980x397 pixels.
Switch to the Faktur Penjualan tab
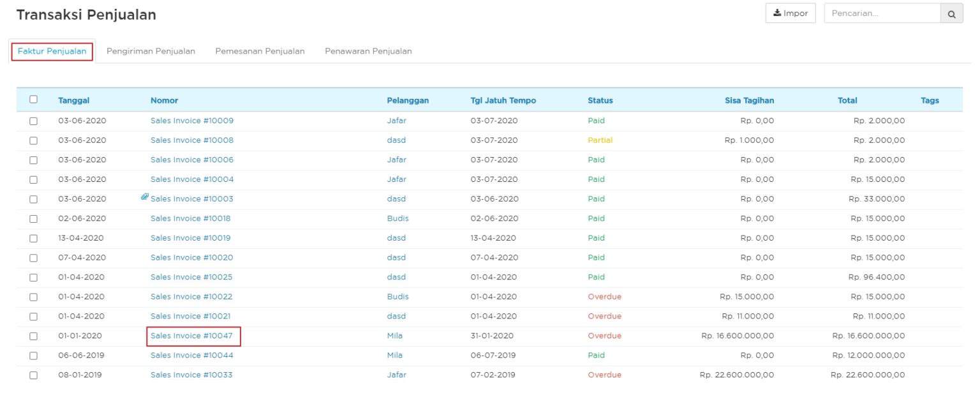tap(52, 50)
